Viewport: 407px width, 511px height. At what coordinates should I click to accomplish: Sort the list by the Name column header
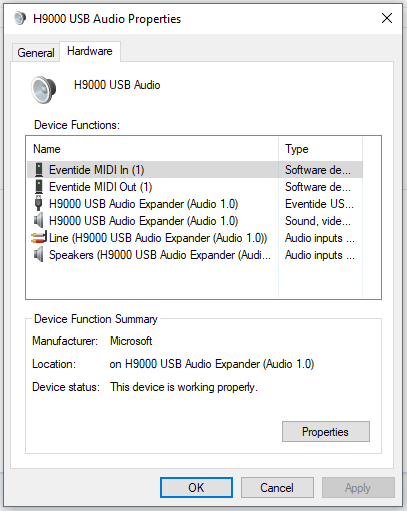(x=153, y=149)
